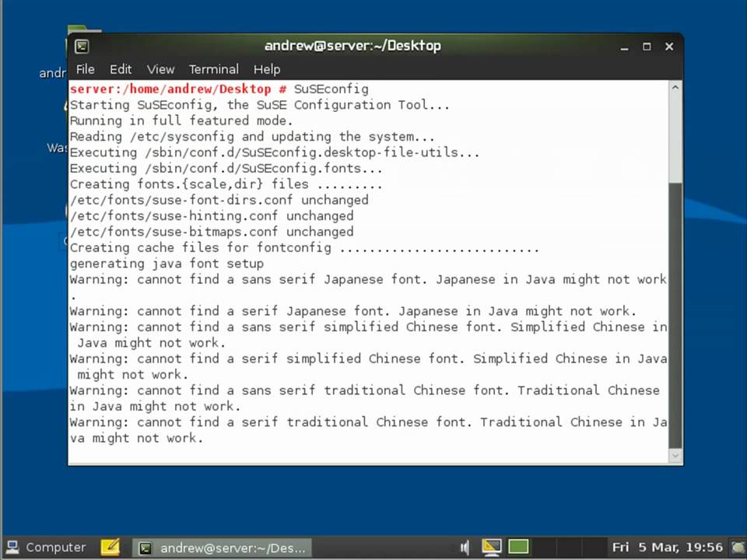Click the scrollbar down arrow in the terminal

[675, 456]
